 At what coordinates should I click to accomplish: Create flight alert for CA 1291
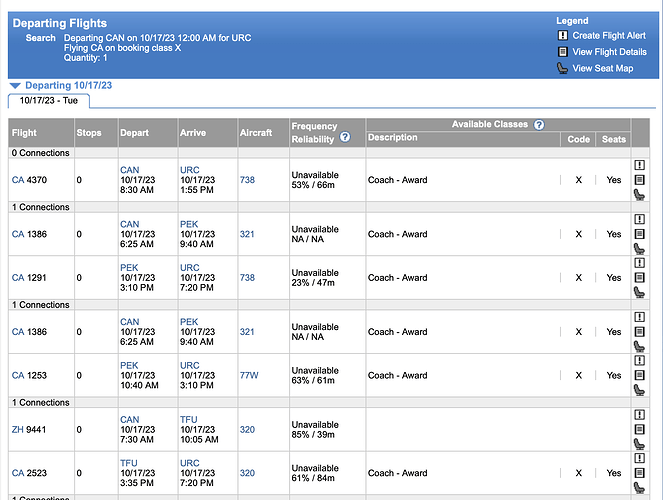click(x=639, y=263)
